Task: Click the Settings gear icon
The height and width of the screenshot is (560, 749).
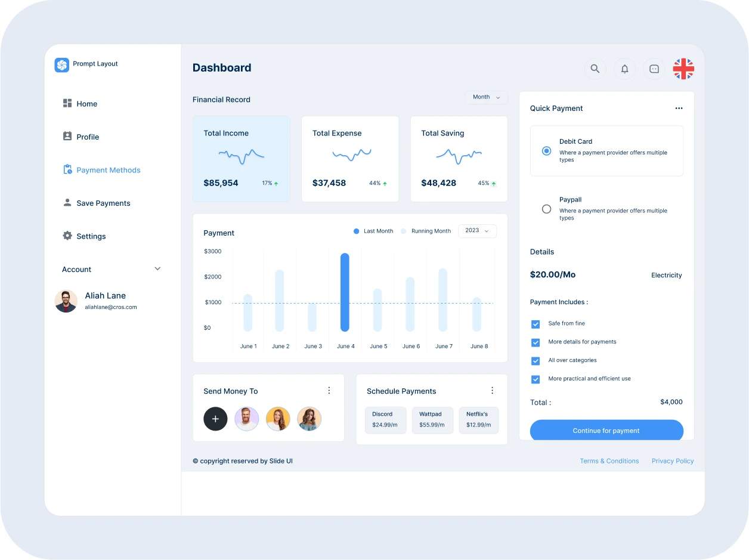Action: 67,236
